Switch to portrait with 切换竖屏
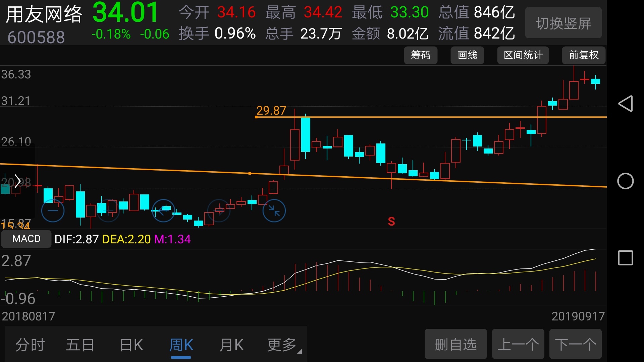The image size is (644, 362). [x=563, y=23]
